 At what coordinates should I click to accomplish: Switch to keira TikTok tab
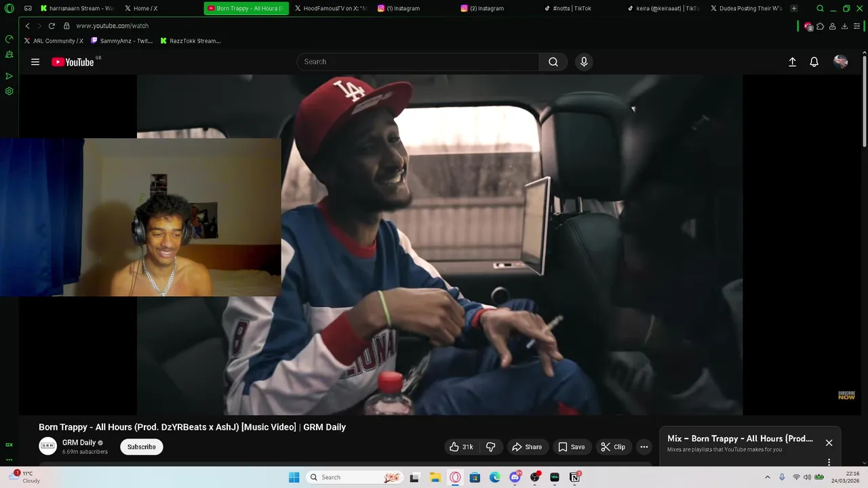664,8
